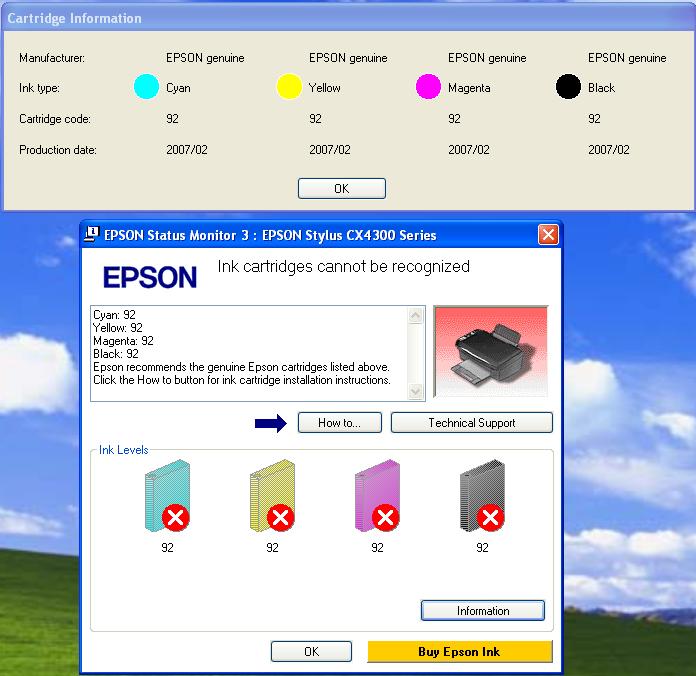Click the 'Ink cartridges cannot be recognized' message
This screenshot has width=696, height=676.
coord(344,267)
